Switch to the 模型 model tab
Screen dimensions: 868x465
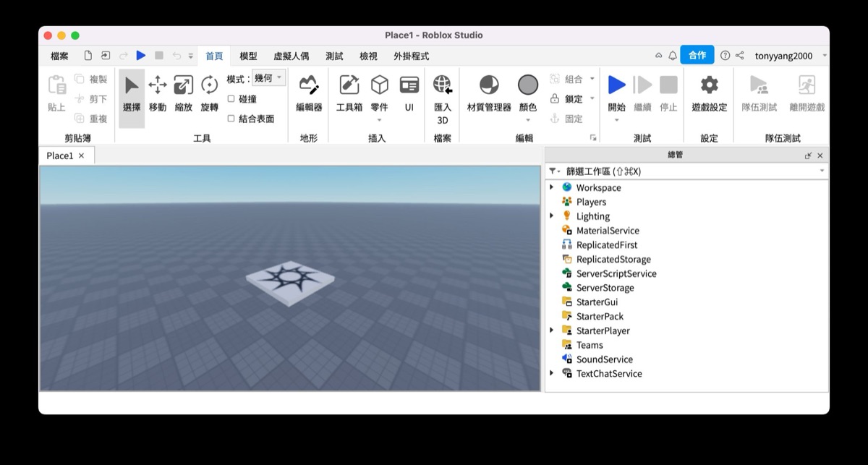coord(248,56)
